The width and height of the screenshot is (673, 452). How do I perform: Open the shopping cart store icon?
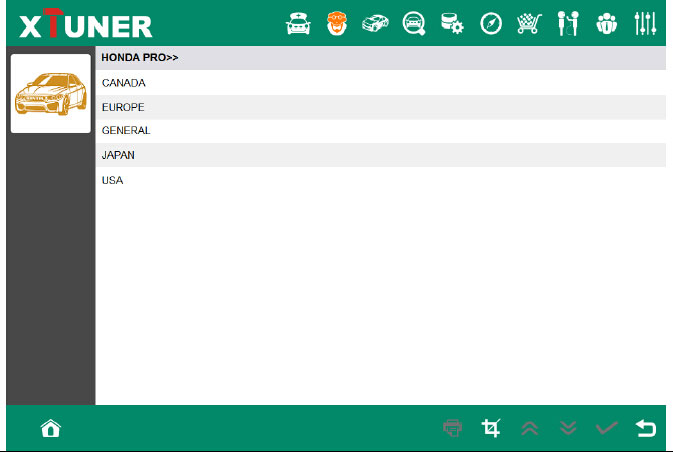point(529,24)
